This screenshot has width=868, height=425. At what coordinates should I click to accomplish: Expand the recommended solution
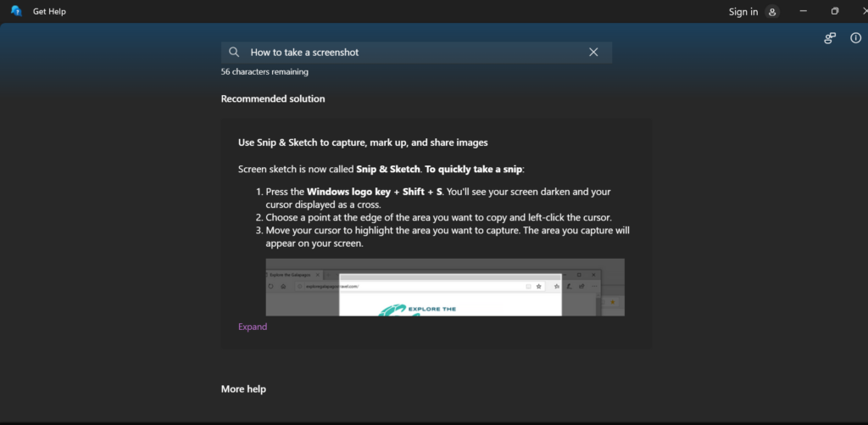pos(253,327)
